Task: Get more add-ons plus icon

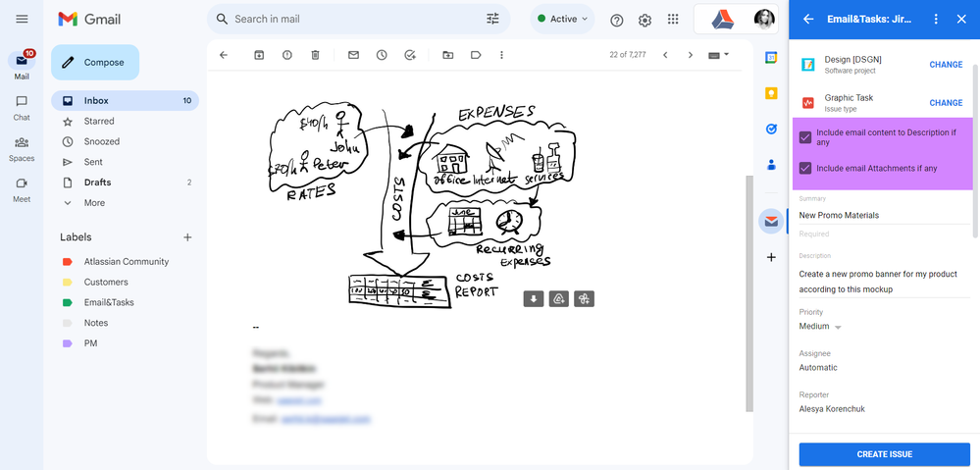Action: 771,257
